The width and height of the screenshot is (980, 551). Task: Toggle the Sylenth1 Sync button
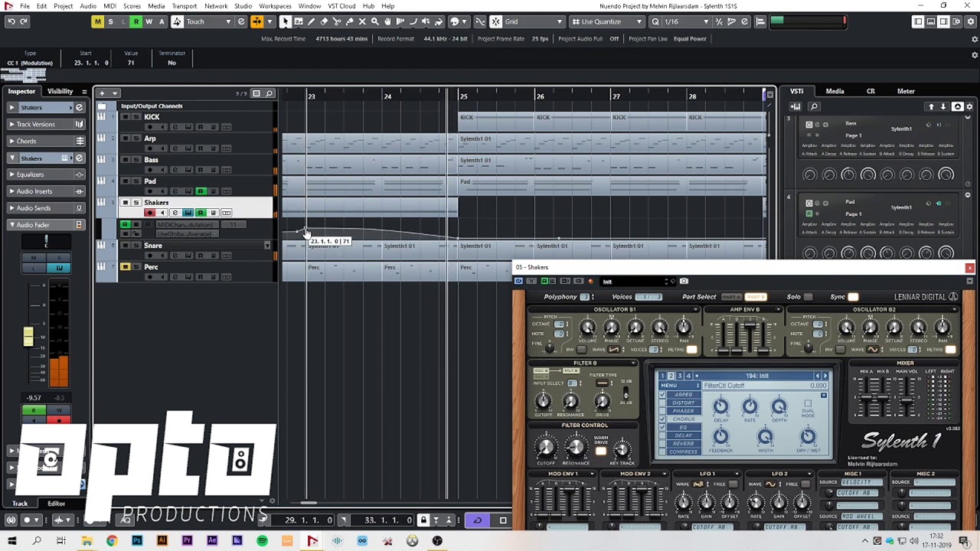pyautogui.click(x=853, y=297)
